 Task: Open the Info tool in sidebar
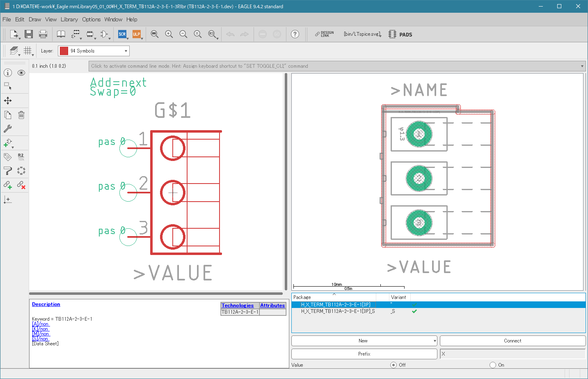click(8, 73)
